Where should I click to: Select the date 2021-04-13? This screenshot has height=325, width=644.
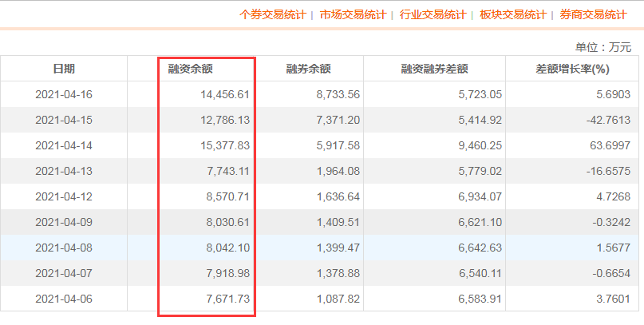64,171
